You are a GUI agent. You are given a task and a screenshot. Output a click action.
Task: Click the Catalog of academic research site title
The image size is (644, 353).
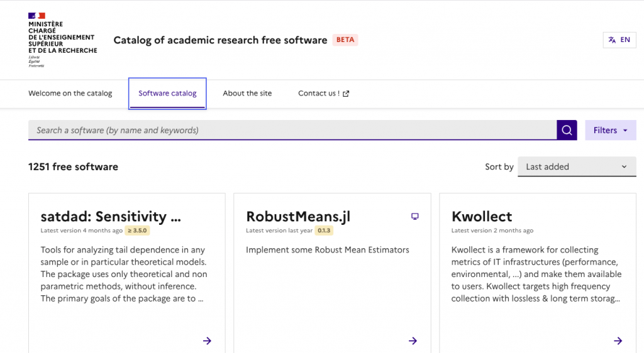click(x=220, y=40)
